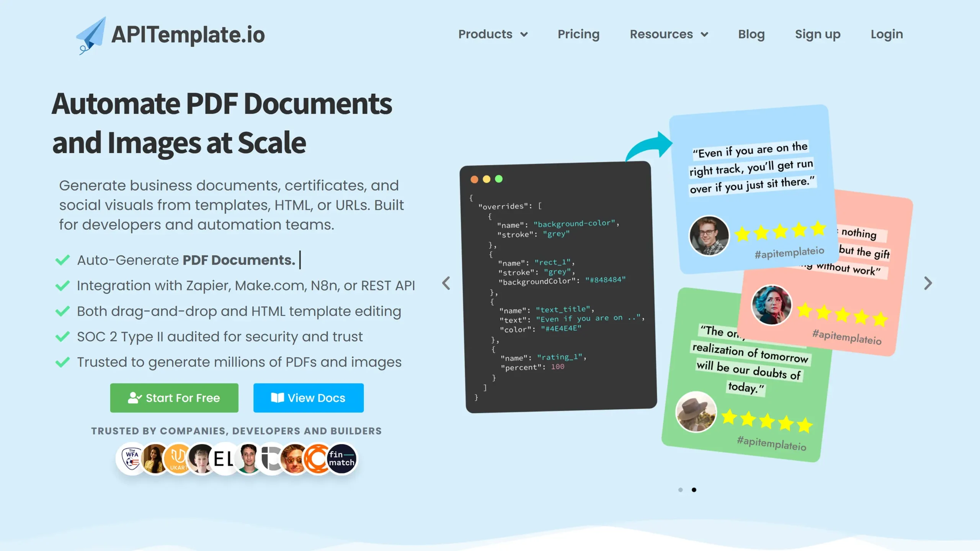This screenshot has width=980, height=551.
Task: Click the fin match logo avatar
Action: click(x=342, y=458)
